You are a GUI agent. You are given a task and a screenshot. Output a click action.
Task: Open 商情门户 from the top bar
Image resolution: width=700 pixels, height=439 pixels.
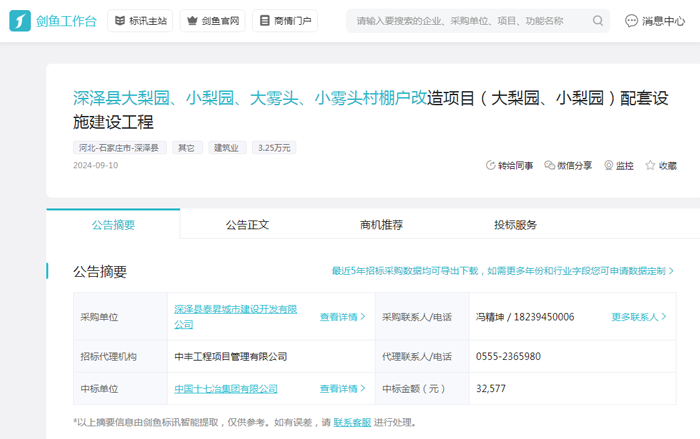(285, 21)
